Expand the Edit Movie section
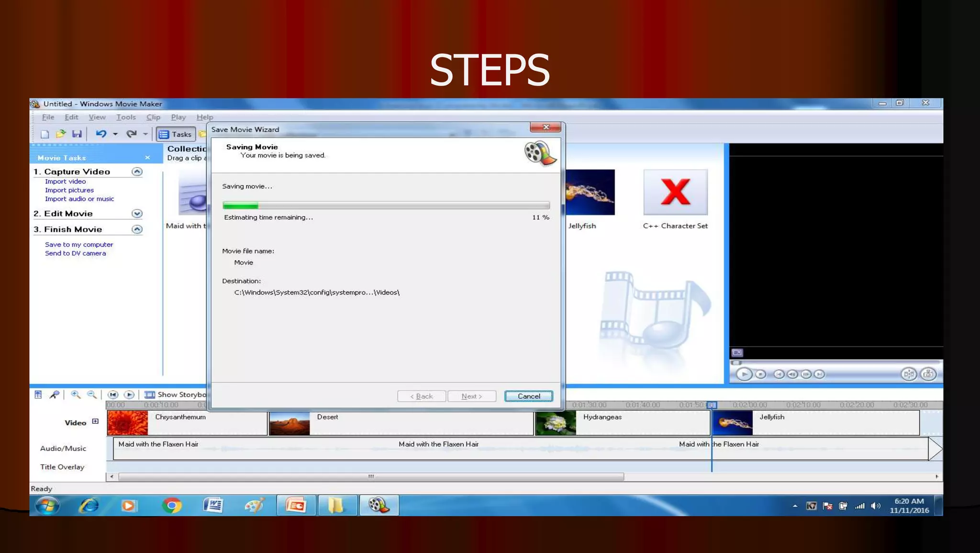Viewport: 980px width, 553px height. (137, 214)
